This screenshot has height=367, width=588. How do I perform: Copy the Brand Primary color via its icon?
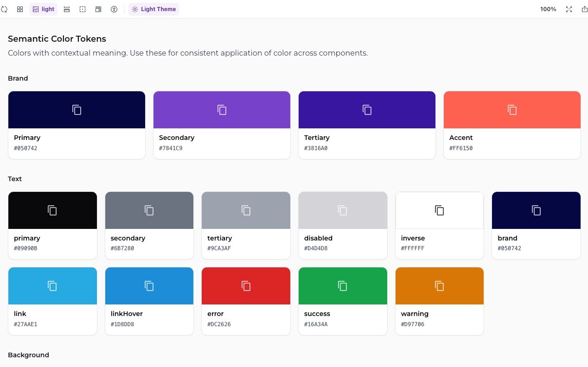(77, 110)
